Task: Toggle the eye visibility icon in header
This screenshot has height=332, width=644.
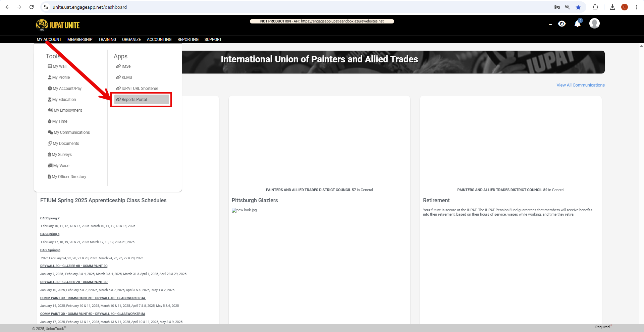Action: pyautogui.click(x=562, y=23)
